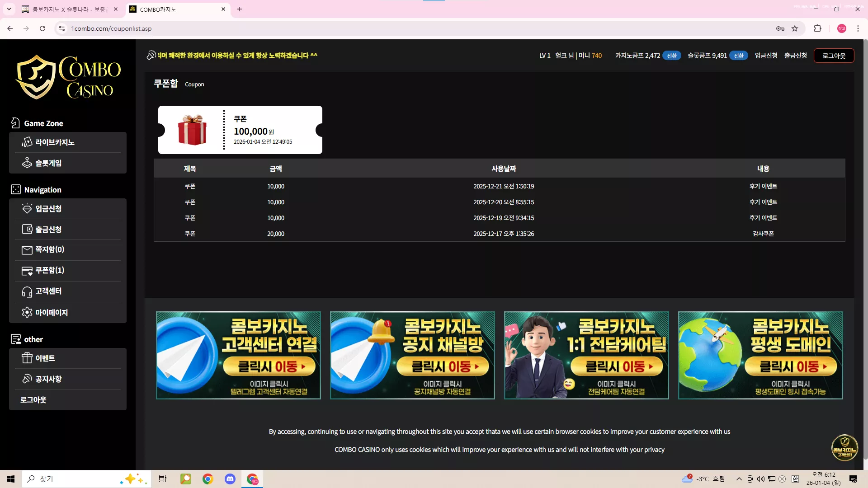
Task: Convert 카지노콤프 points with 전환 button
Action: [x=672, y=56]
